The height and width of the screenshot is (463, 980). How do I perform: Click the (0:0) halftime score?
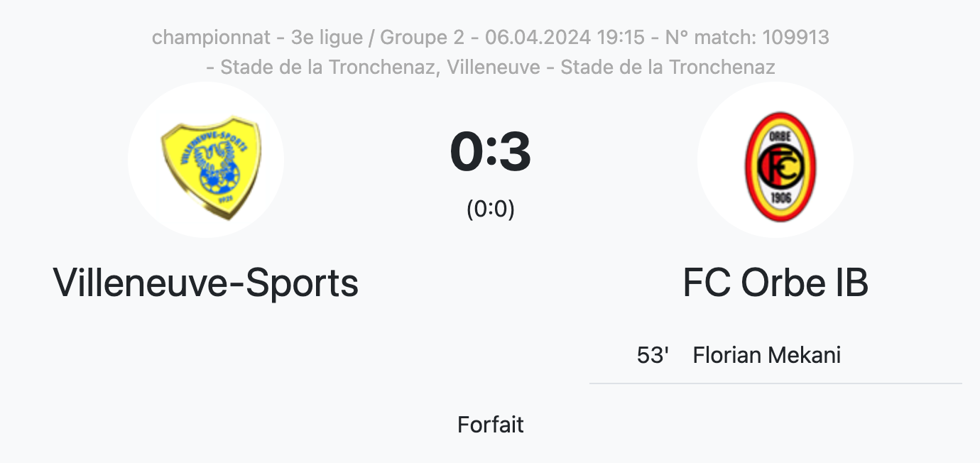click(491, 209)
